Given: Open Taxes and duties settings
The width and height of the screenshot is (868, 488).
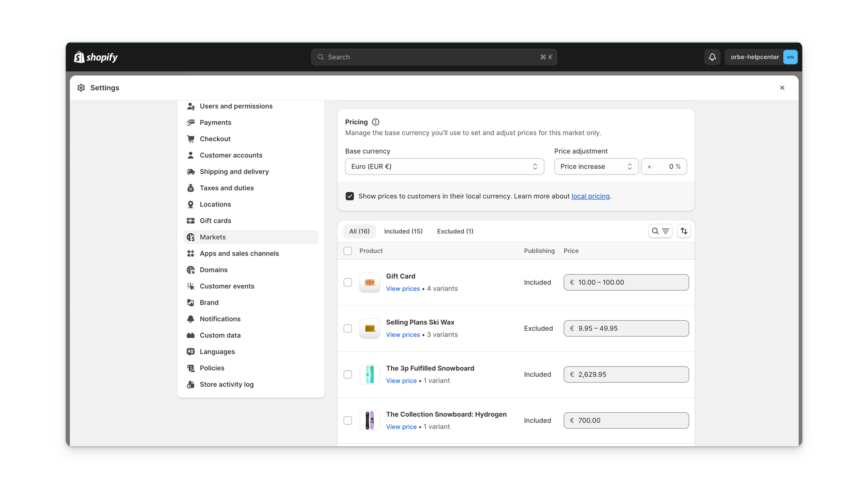Looking at the screenshot, I should (x=226, y=188).
